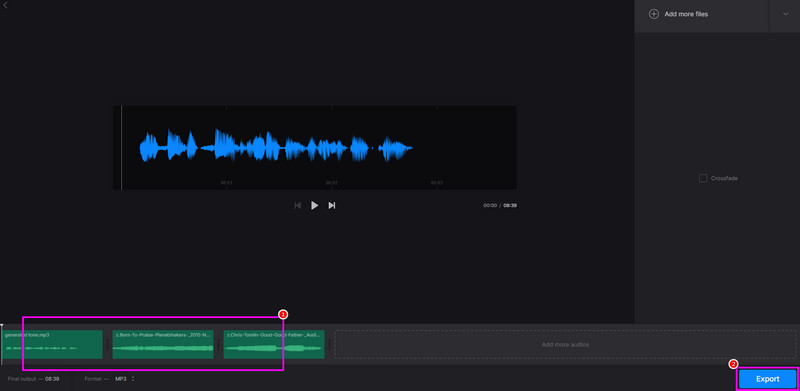Export the merged audio
Image resolution: width=800 pixels, height=391 pixels.
pyautogui.click(x=767, y=379)
